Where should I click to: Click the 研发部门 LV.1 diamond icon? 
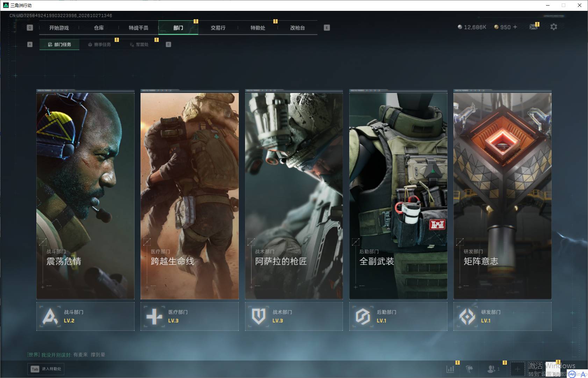[467, 317]
